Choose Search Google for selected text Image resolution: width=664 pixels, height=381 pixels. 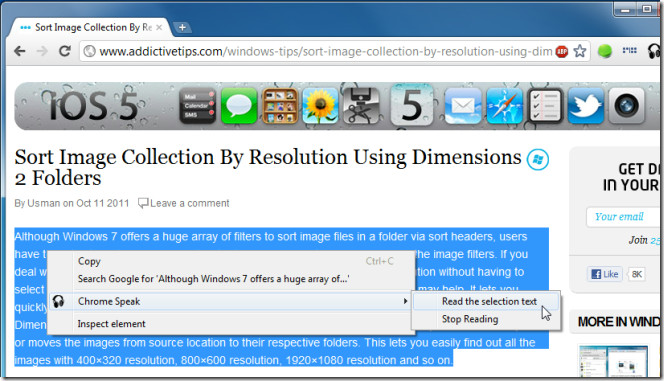pos(232,279)
